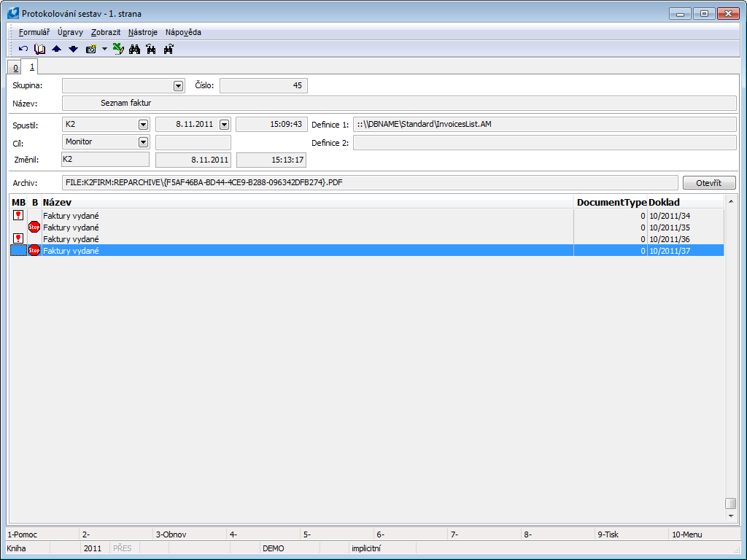This screenshot has height=560, width=747.
Task: Select tab 1
Action: pyautogui.click(x=31, y=66)
